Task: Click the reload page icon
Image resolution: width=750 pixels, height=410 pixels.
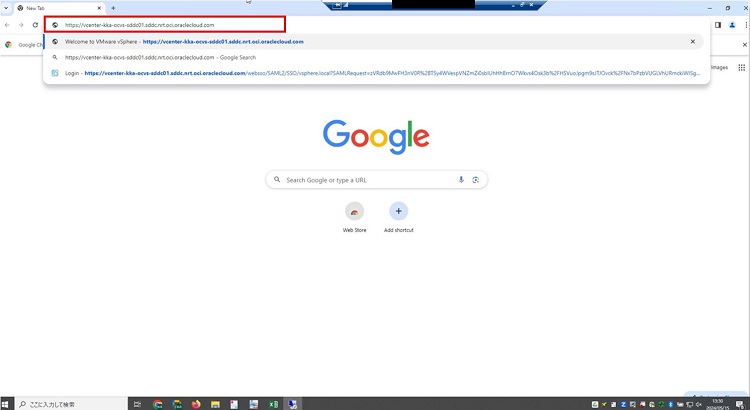Action: pos(35,25)
